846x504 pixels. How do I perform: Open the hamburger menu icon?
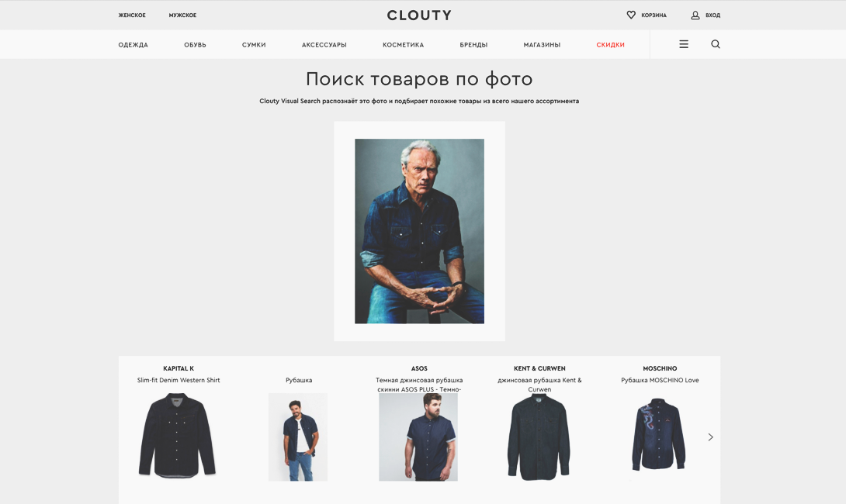684,44
